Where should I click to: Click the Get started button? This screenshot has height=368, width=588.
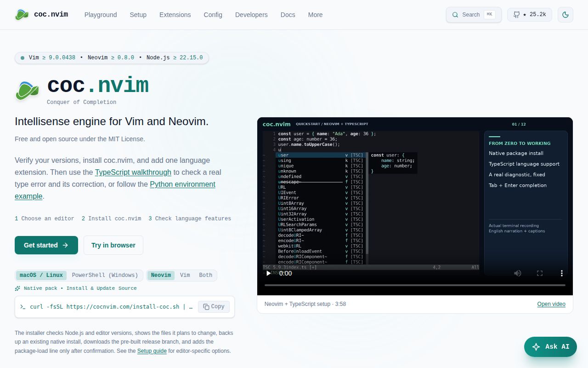coord(46,245)
